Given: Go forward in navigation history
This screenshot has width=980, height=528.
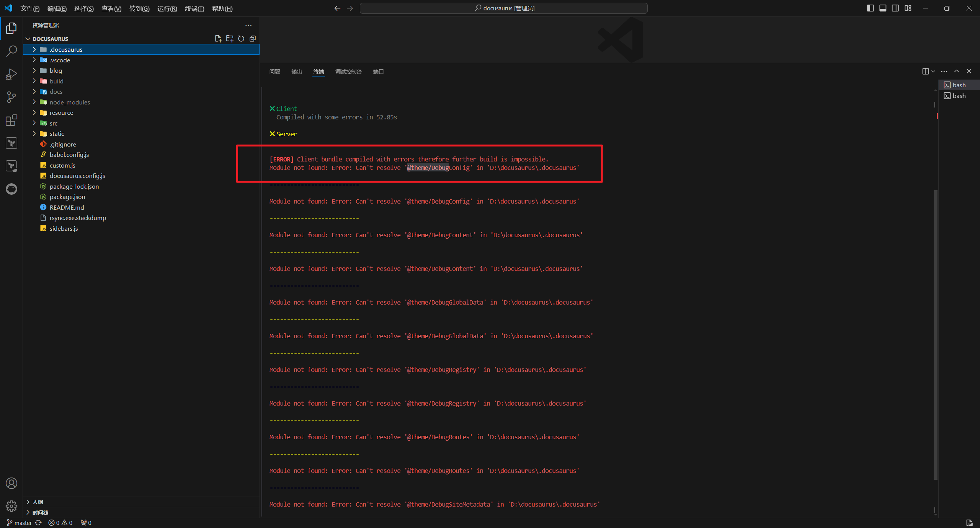Looking at the screenshot, I should point(350,8).
